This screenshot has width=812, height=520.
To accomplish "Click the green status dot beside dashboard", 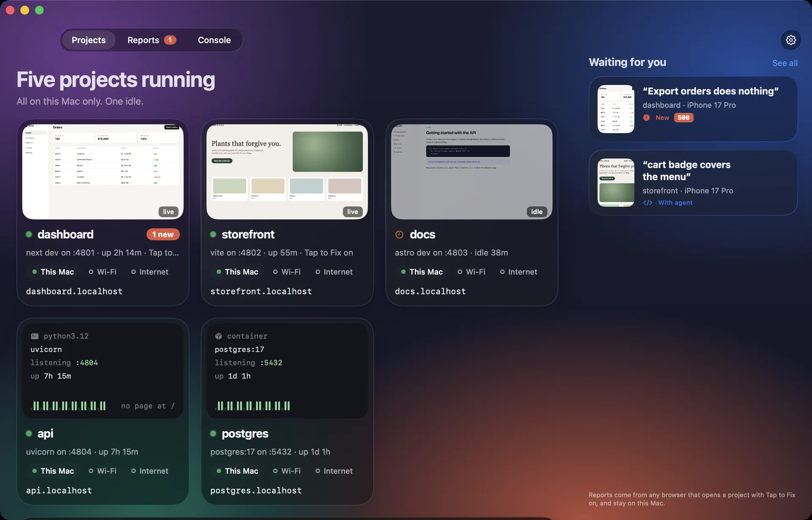I will point(29,235).
